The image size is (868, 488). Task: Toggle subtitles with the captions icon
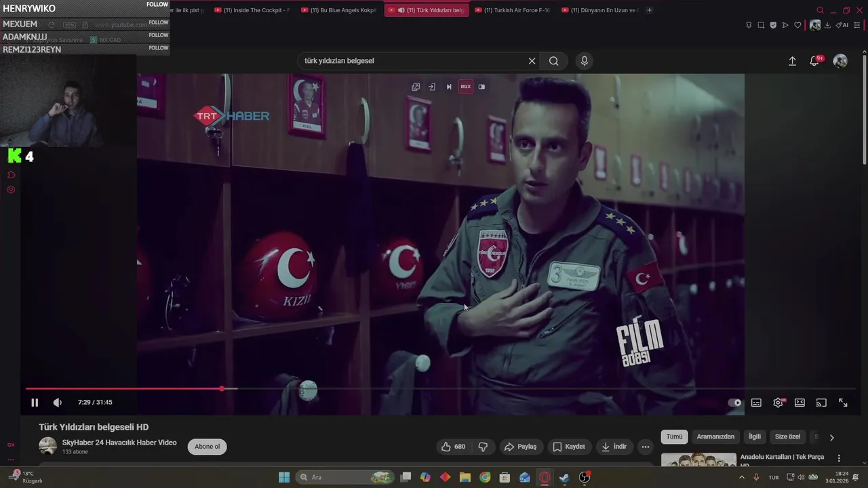coord(756,403)
